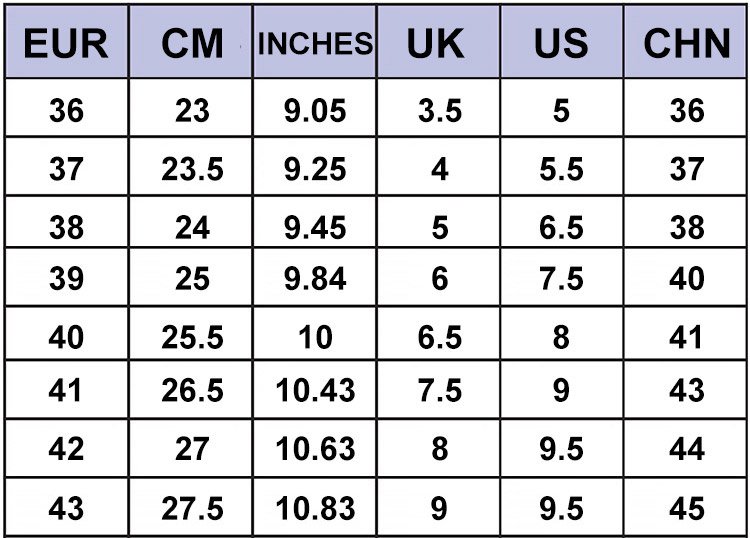This screenshot has height=538, width=750.
Task: Click the 10.83 inches value
Action: pos(315,509)
